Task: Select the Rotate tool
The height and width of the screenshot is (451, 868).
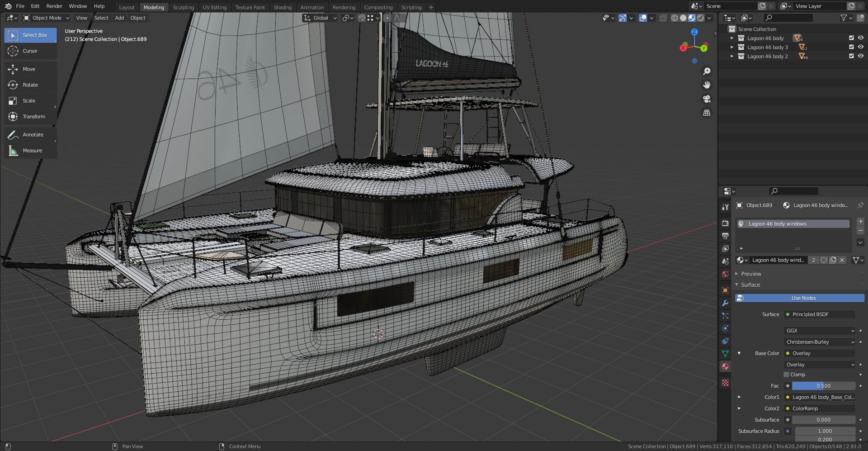Action: click(x=30, y=85)
